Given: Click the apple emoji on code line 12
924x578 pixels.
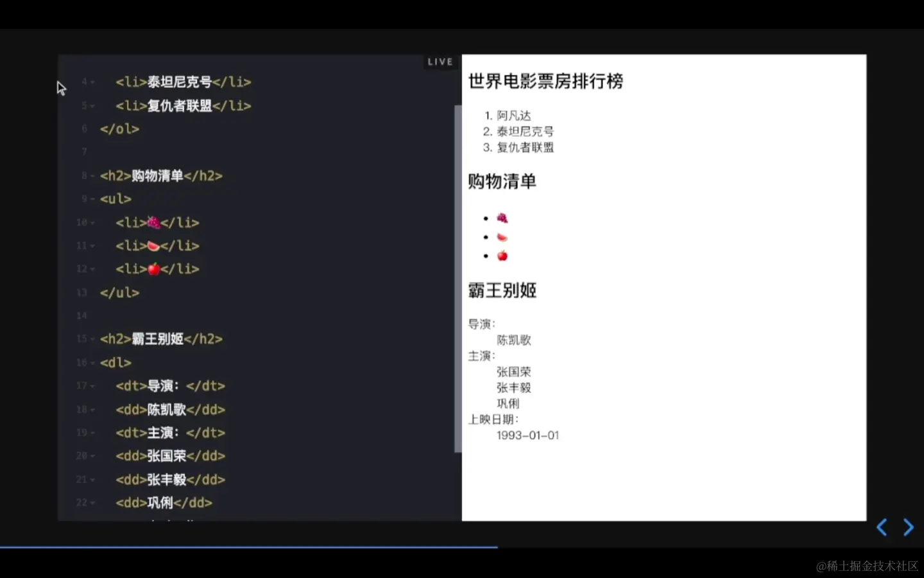Looking at the screenshot, I should point(153,268).
